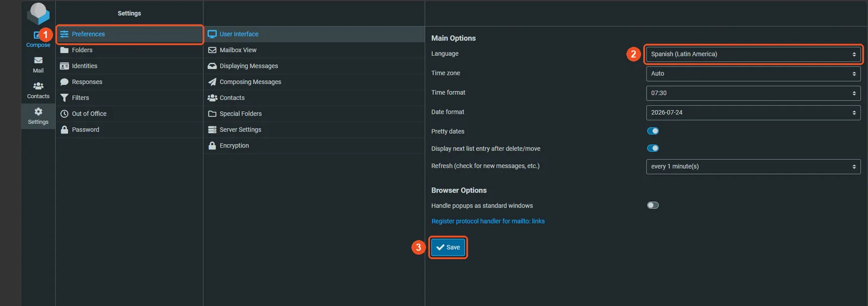
Task: Toggle Display next list entry after delete/move
Action: 653,148
